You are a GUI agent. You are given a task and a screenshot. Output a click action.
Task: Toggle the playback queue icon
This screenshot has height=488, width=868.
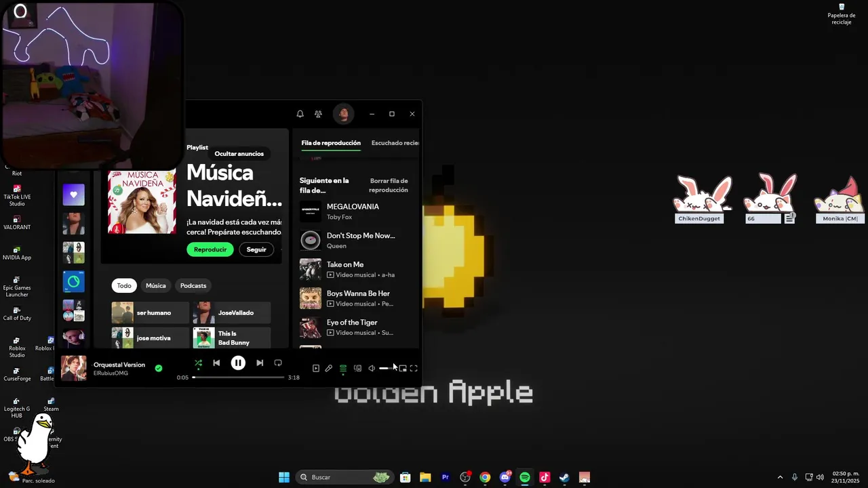(x=343, y=369)
